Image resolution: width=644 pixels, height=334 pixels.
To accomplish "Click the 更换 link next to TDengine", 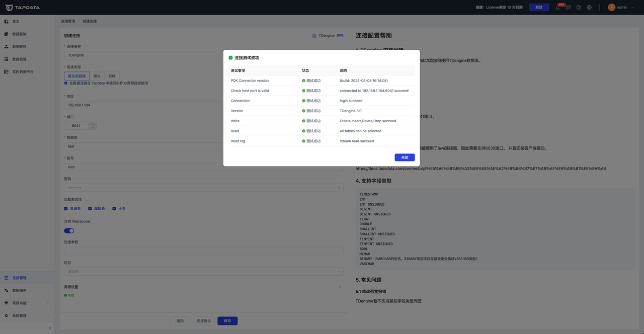I will coord(340,36).
